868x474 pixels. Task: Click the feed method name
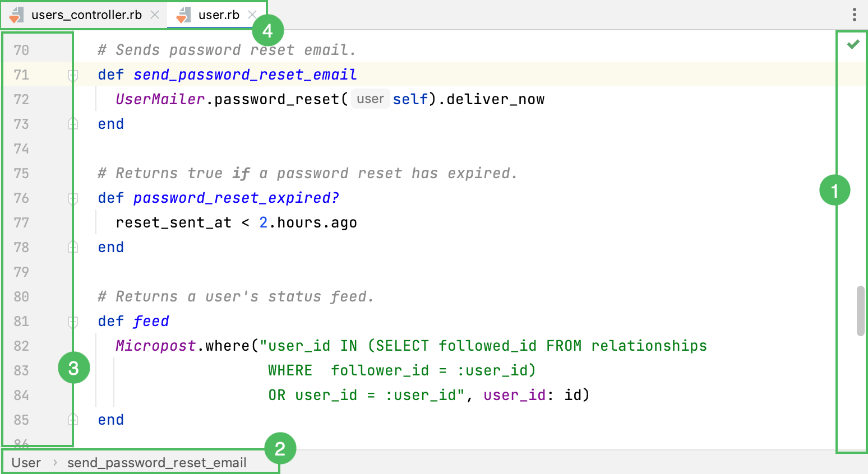coord(151,322)
